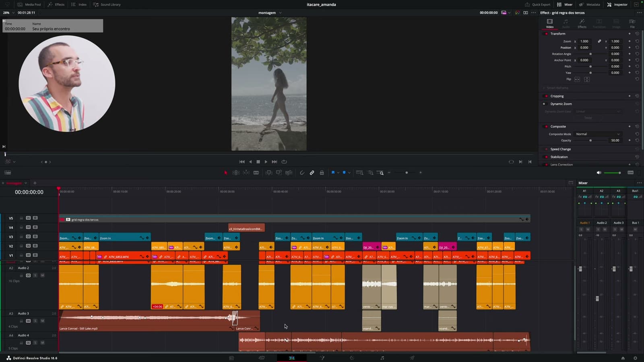Adjust the Opacity slider
644x362 pixels.
pyautogui.click(x=590, y=140)
